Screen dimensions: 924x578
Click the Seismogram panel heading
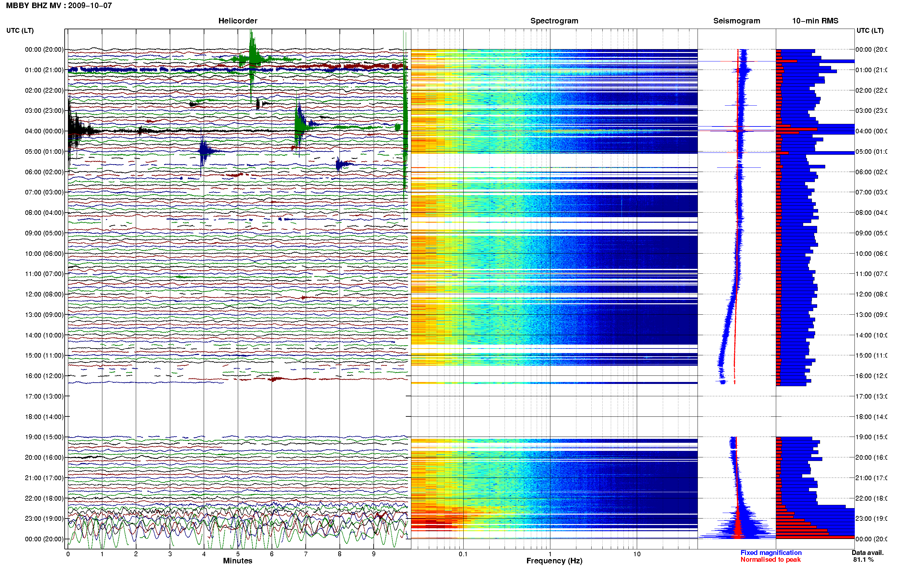point(737,21)
